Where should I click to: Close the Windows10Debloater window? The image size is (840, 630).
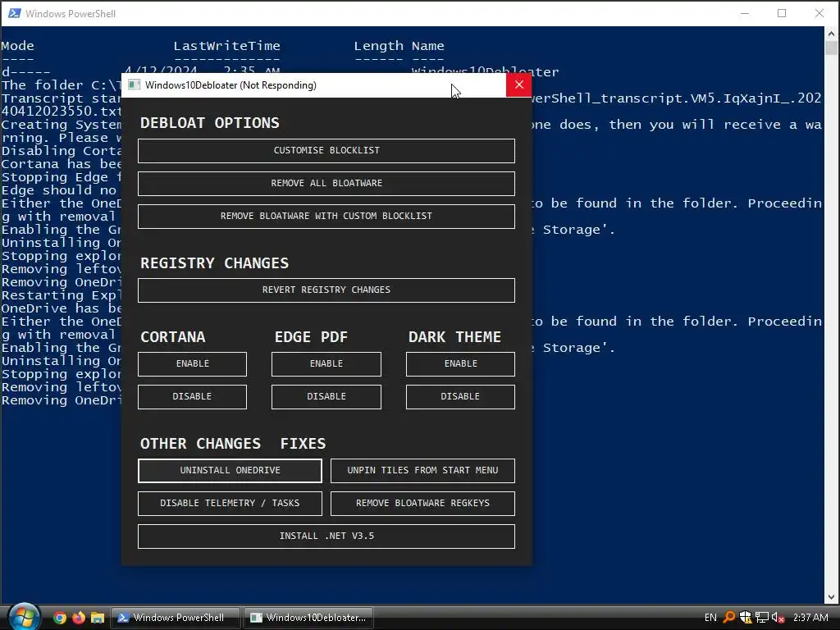pos(519,84)
